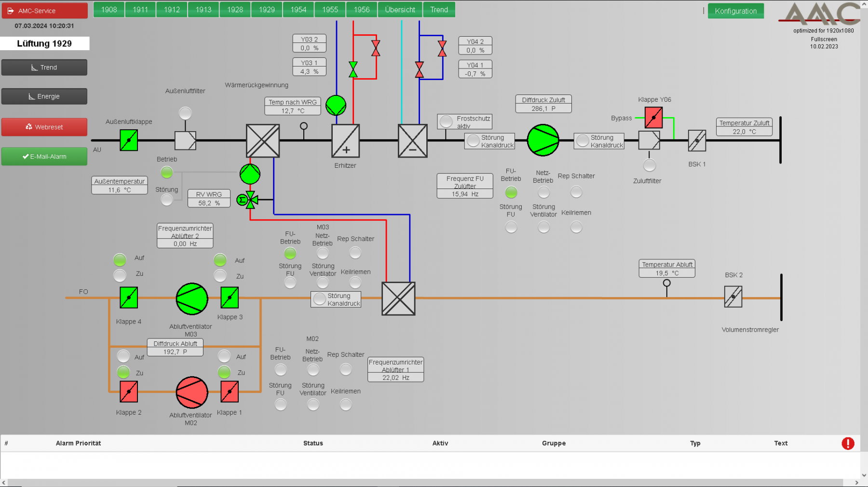Click the red alarm indicator in the alarm bar
Image resolution: width=868 pixels, height=487 pixels.
(x=848, y=443)
